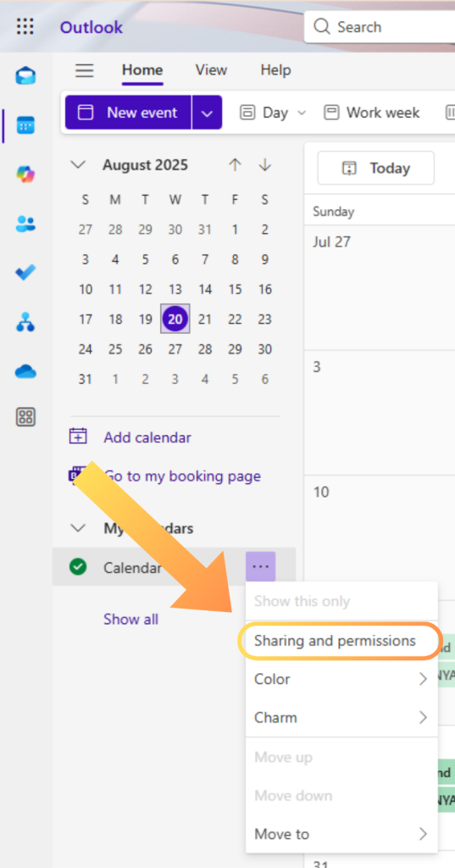Image resolution: width=455 pixels, height=868 pixels.
Task: Toggle the Calendar green checkmark
Action: tap(78, 567)
